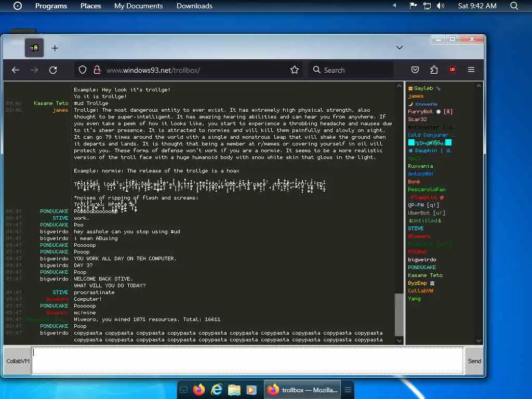This screenshot has width=532, height=399.
Task: Select user Scar32 in the user list
Action: pos(417,119)
